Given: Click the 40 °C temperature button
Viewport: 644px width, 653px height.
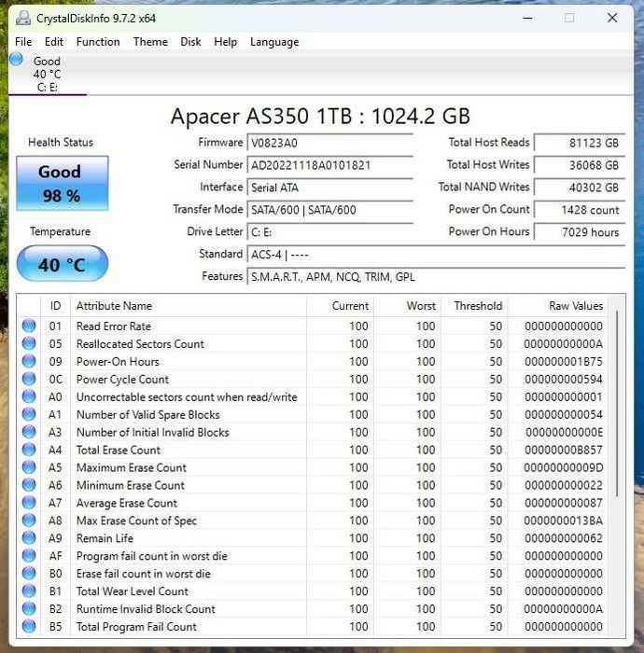Looking at the screenshot, I should click(63, 264).
